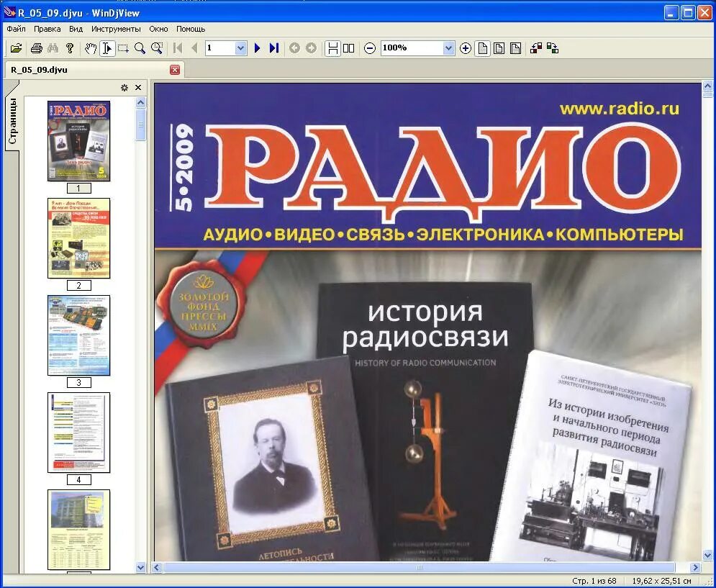The height and width of the screenshot is (588, 716).
Task: Select the zoom-to-rectangle tool
Action: (x=157, y=48)
